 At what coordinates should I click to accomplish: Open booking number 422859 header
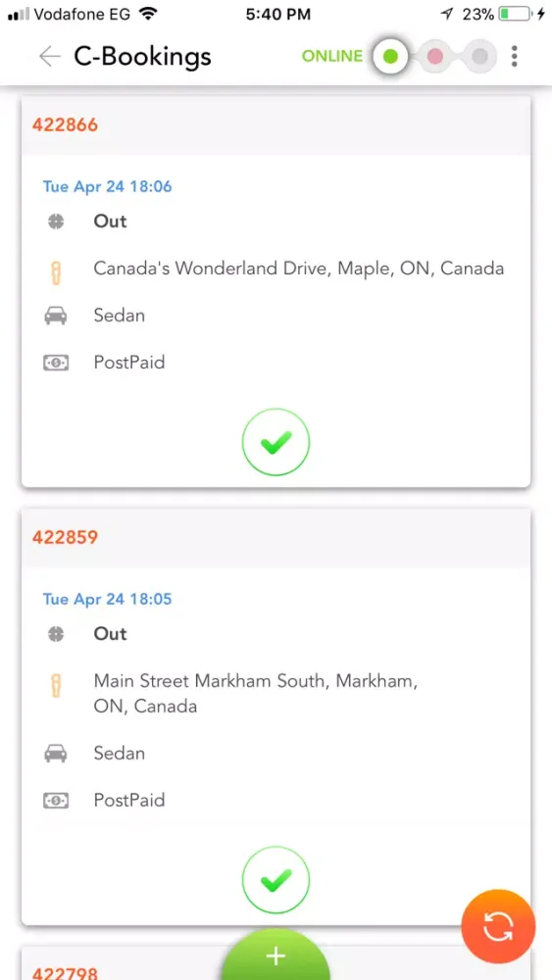(276, 537)
